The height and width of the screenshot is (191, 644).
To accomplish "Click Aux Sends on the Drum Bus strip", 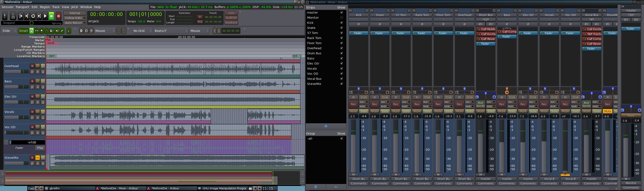I will point(480,104).
